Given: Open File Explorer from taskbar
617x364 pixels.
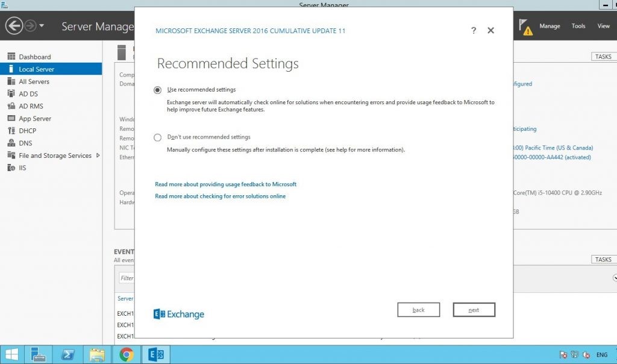Looking at the screenshot, I should click(x=97, y=354).
